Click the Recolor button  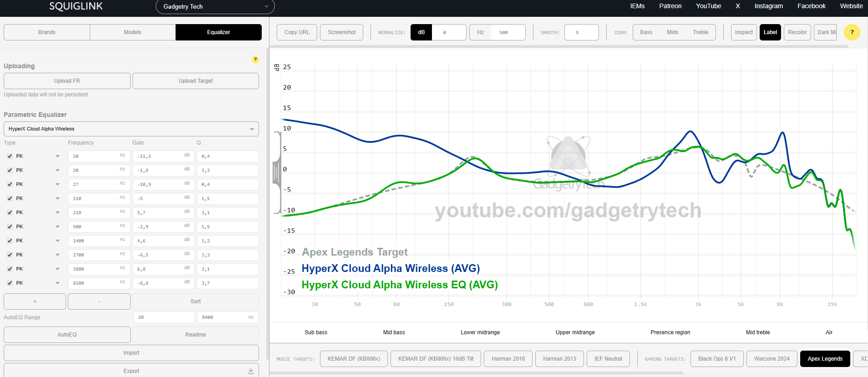pos(797,32)
